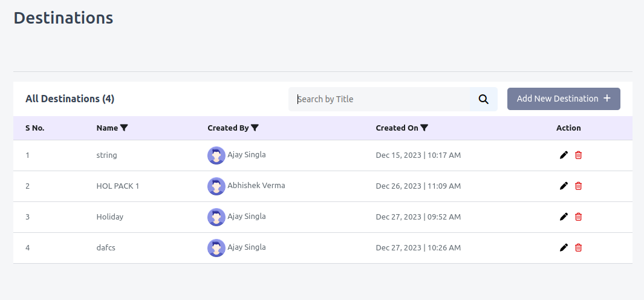Click Add New Destination button

click(564, 99)
